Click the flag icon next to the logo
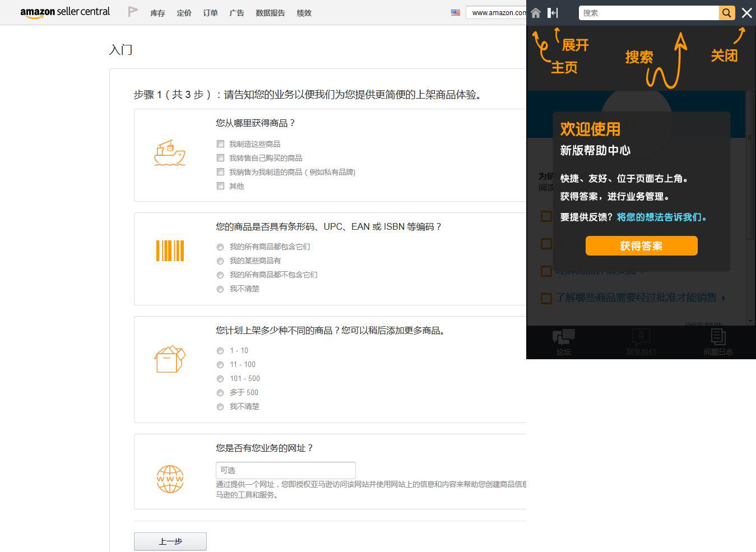The height and width of the screenshot is (552, 756). 132,10
